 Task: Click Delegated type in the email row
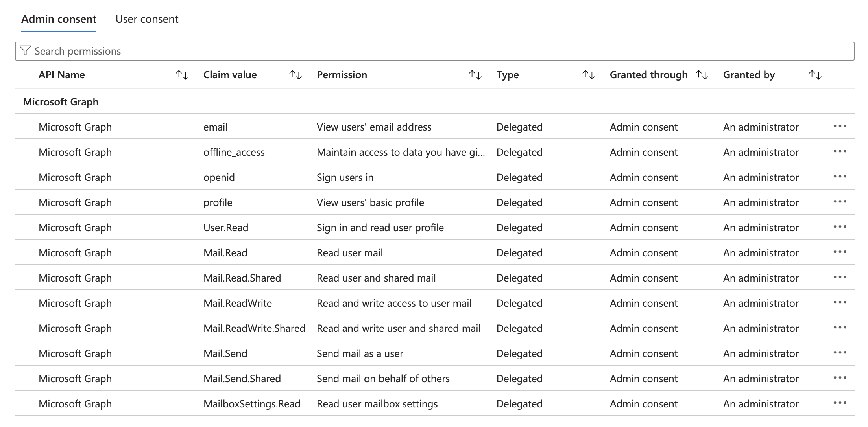(519, 127)
